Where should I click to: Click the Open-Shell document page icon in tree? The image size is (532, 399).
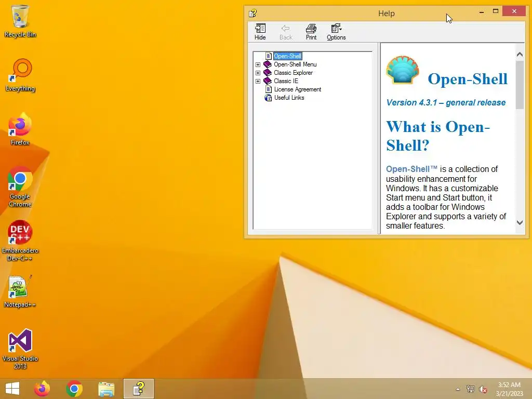pos(269,56)
